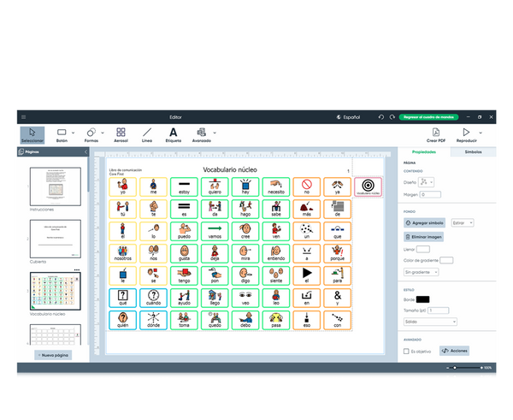Switch to the Símbolos tab
This screenshot has width=513, height=420.
(x=472, y=151)
